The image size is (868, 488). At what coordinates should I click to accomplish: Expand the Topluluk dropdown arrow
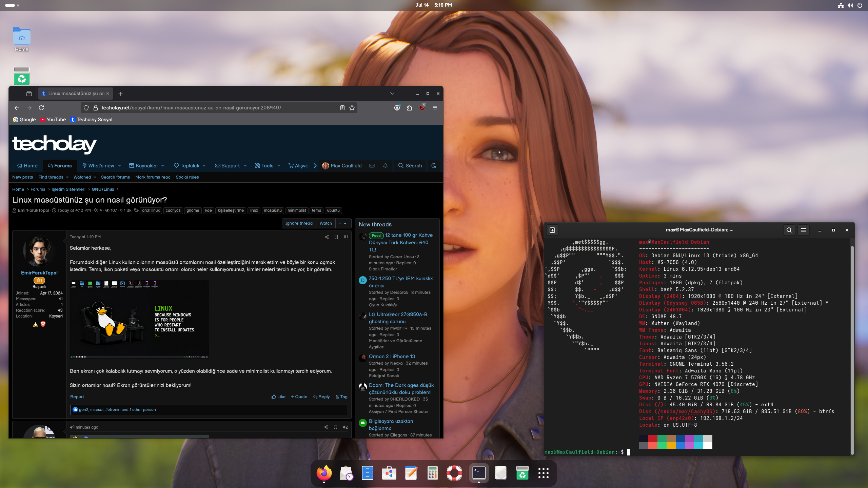click(204, 166)
